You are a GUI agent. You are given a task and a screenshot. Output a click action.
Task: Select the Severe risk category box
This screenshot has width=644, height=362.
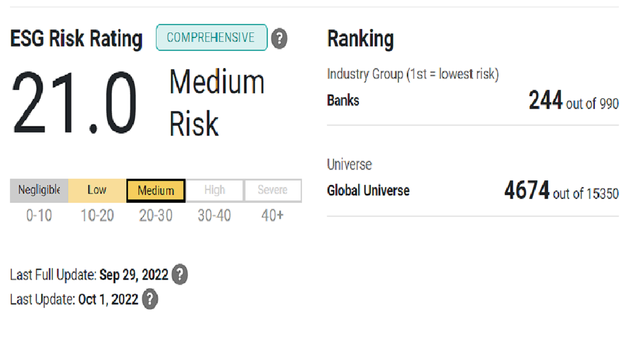pos(273,190)
